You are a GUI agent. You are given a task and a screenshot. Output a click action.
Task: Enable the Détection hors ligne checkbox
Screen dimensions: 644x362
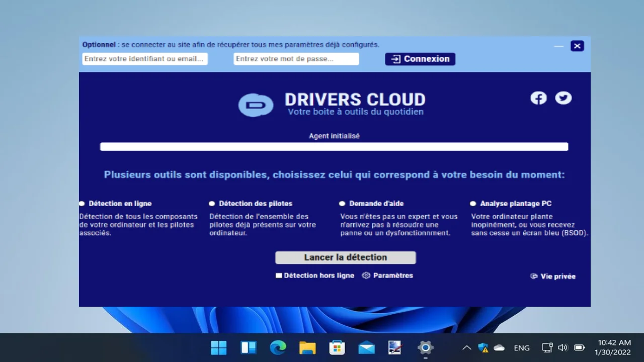point(279,276)
